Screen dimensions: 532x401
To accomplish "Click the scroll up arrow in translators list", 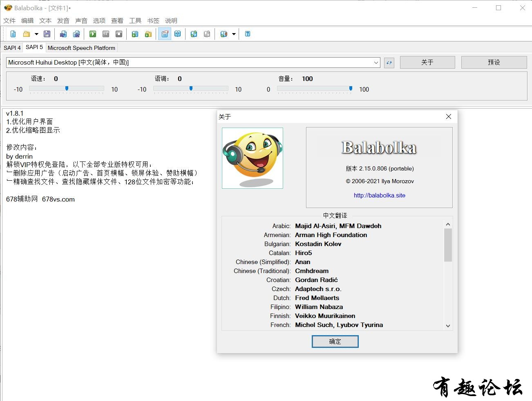I will pos(448,224).
